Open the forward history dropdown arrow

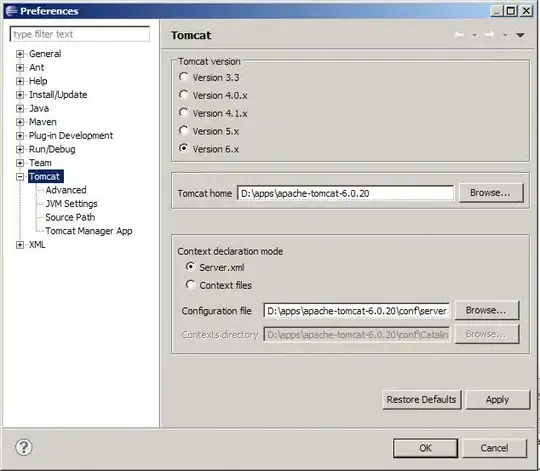click(x=505, y=35)
